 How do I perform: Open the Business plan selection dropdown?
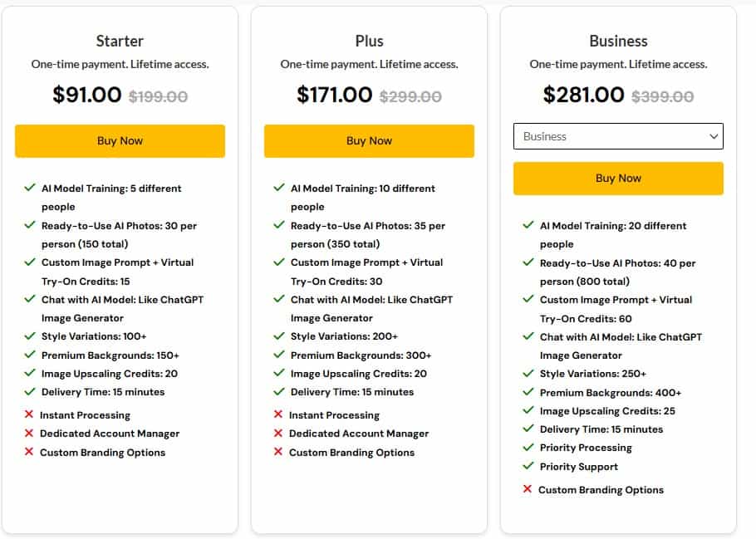click(618, 136)
